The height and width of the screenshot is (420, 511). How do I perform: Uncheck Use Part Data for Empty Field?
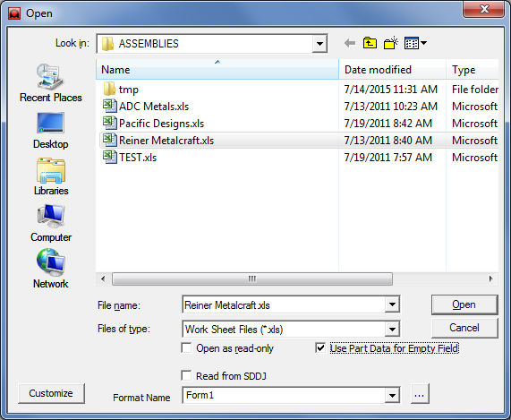tap(320, 348)
